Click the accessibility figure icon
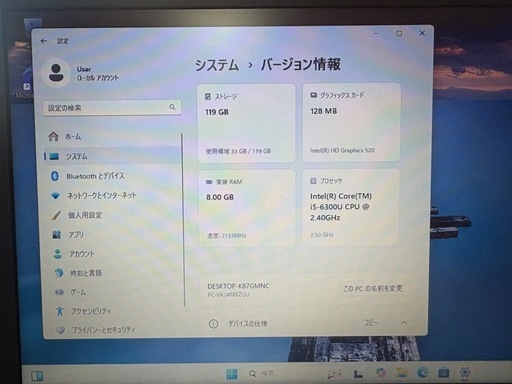The width and height of the screenshot is (512, 384). pos(60,311)
